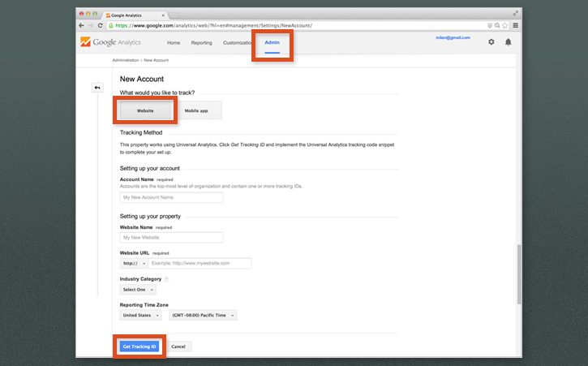This screenshot has height=366, width=588.
Task: Click the Get Tracking ID button
Action: click(139, 347)
